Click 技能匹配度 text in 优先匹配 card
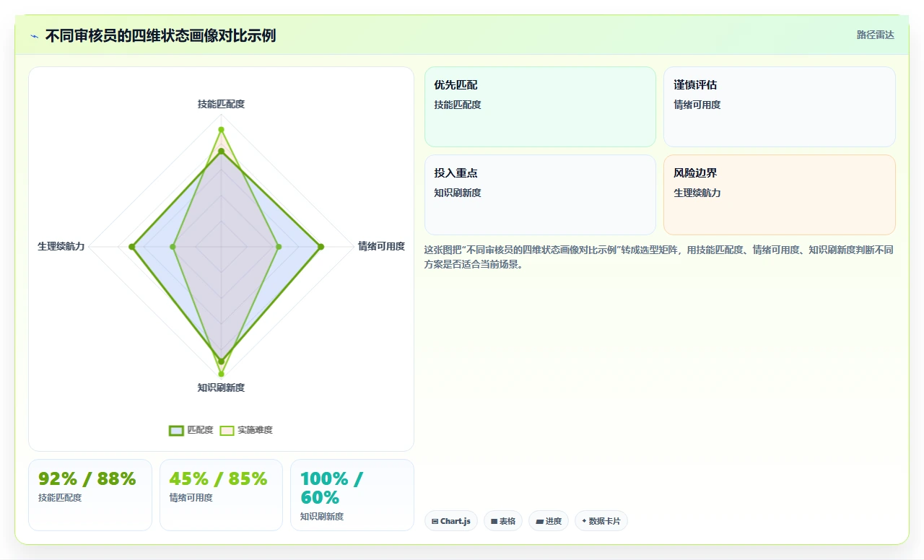This screenshot has height=560, width=924. tap(458, 105)
